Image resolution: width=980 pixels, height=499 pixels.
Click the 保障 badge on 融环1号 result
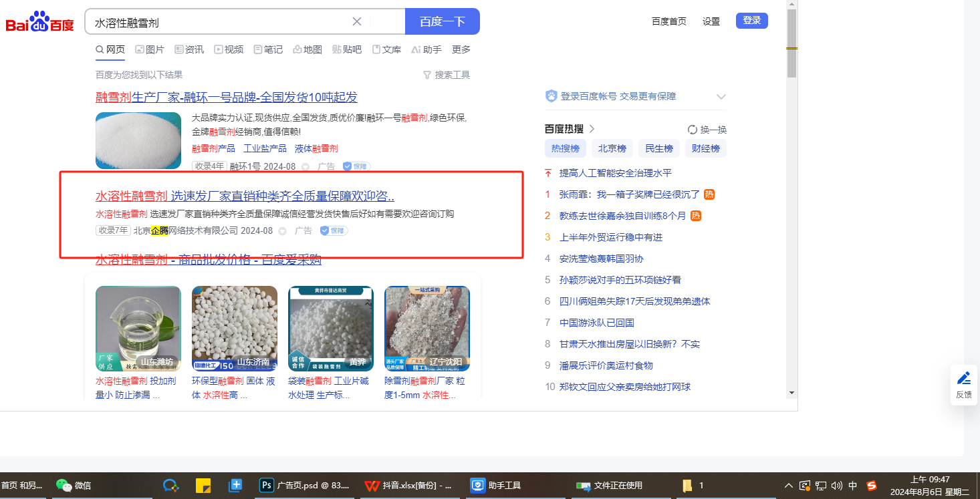coord(356,166)
